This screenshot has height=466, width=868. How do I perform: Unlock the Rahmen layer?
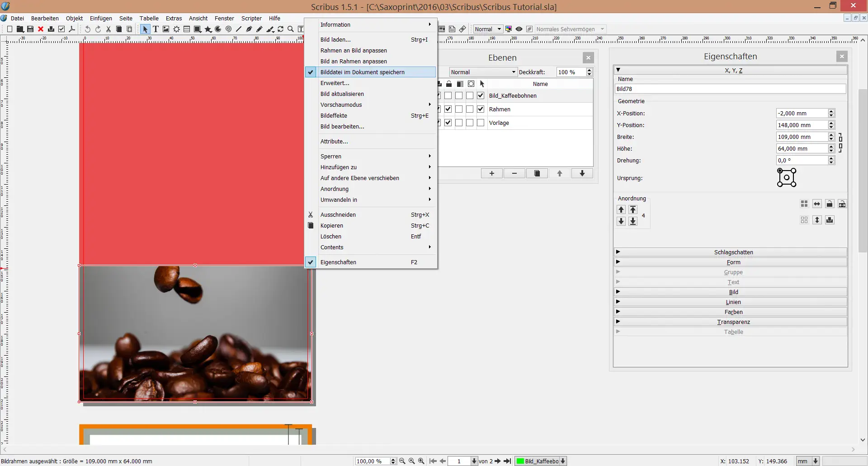coord(448,109)
